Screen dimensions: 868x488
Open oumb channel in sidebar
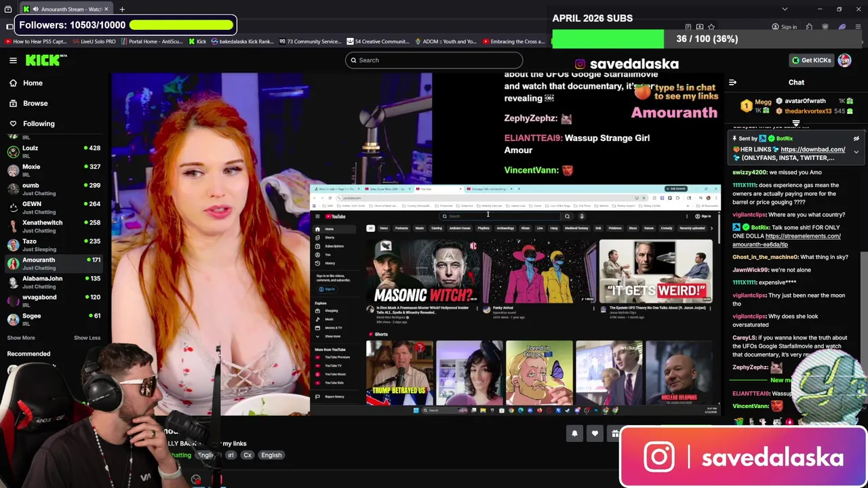pyautogui.click(x=54, y=189)
